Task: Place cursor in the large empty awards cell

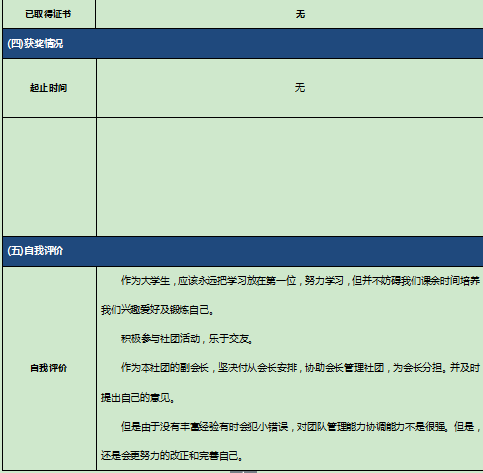Action: [x=290, y=177]
